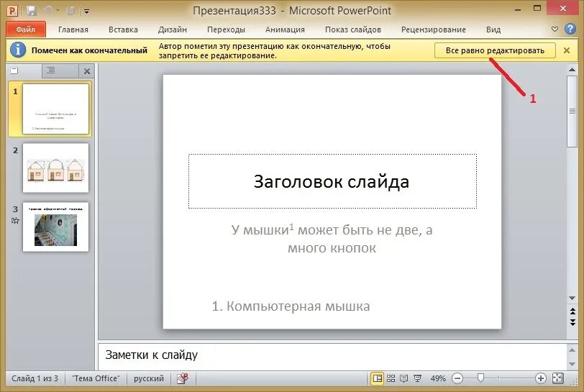Screen dimensions: 584x392
Task: Fit slide to current window icon
Action: point(557,378)
